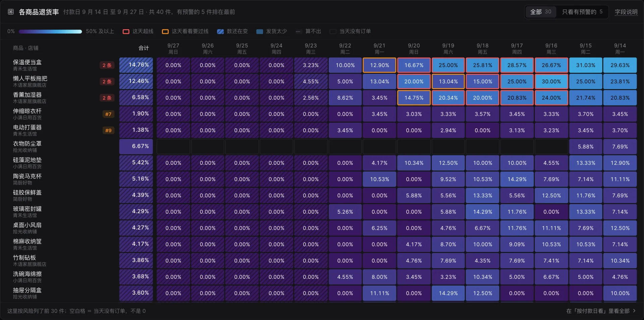Image resolution: width=644 pixels, height=320 pixels.
Task: Click the 抽屉分隔盒 product name
Action: click(27, 290)
